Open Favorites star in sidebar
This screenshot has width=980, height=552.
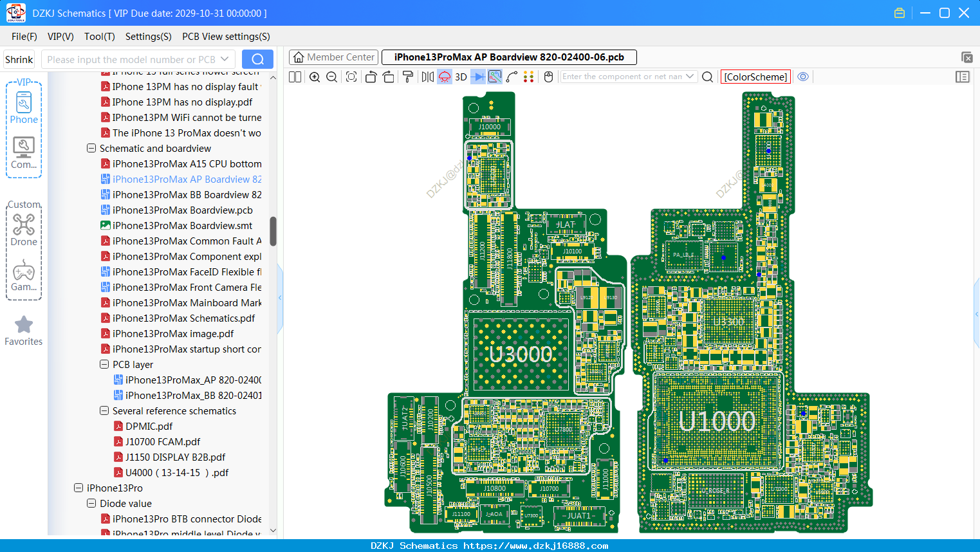pyautogui.click(x=24, y=331)
